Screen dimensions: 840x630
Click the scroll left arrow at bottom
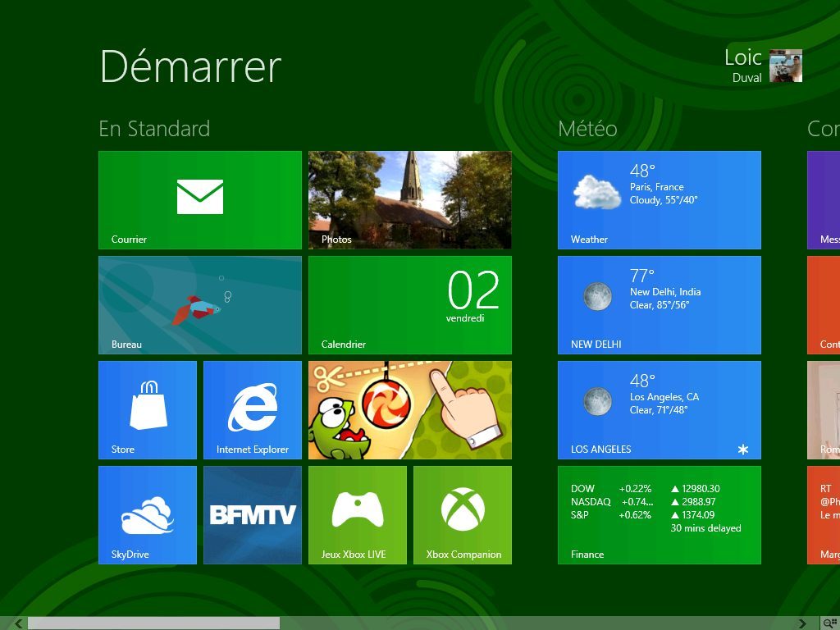[18, 623]
